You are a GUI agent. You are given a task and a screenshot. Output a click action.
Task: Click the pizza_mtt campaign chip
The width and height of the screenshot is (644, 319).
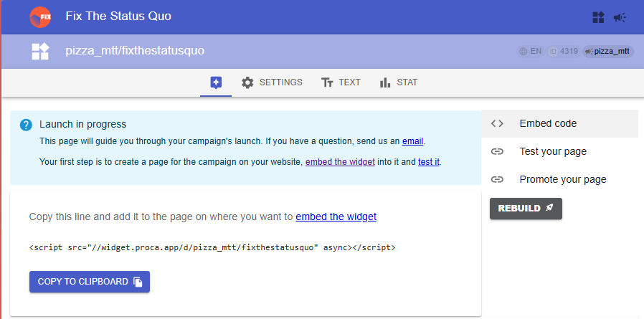coord(607,52)
